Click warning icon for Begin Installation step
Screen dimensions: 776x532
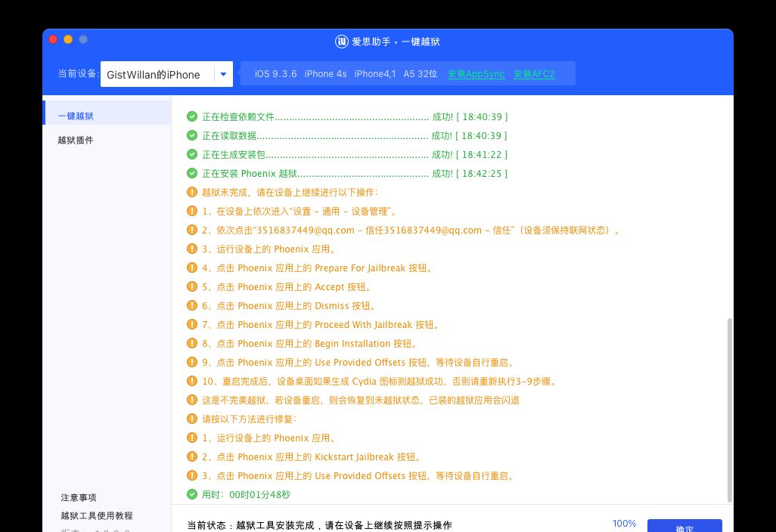click(x=192, y=343)
